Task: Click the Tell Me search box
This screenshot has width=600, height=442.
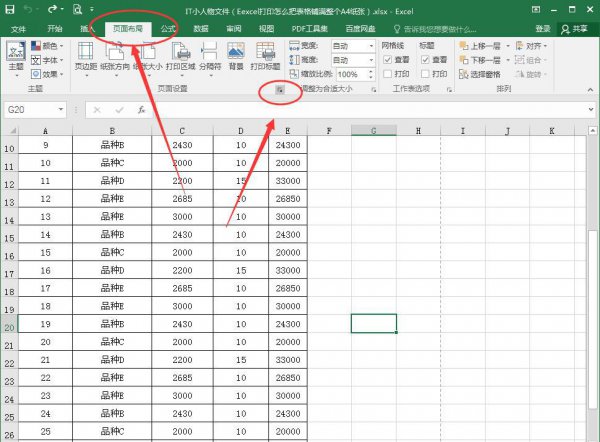Action: [x=435, y=29]
